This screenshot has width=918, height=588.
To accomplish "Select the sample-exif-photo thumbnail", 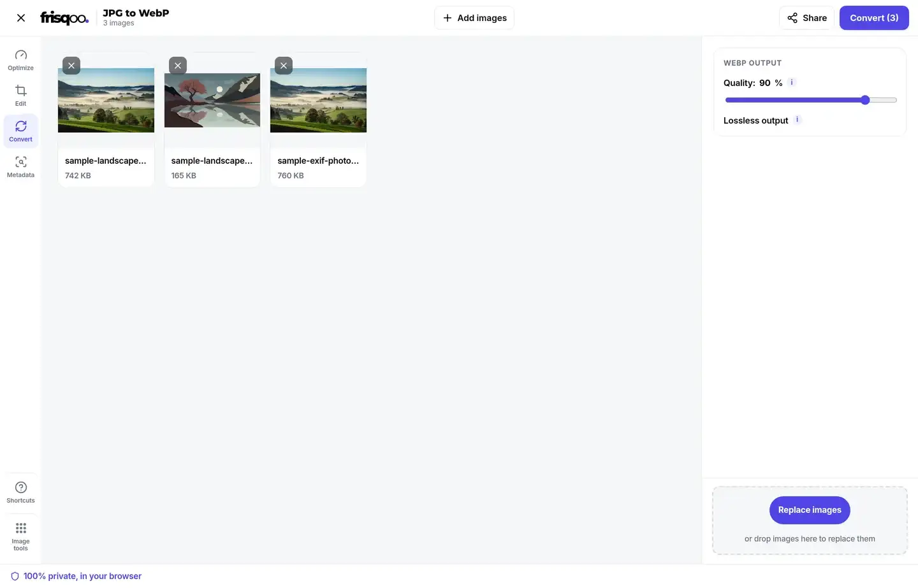I will (318, 100).
